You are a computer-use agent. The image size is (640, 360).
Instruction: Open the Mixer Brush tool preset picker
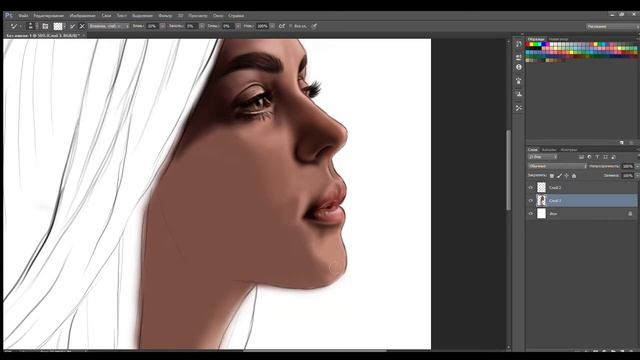(x=16, y=26)
